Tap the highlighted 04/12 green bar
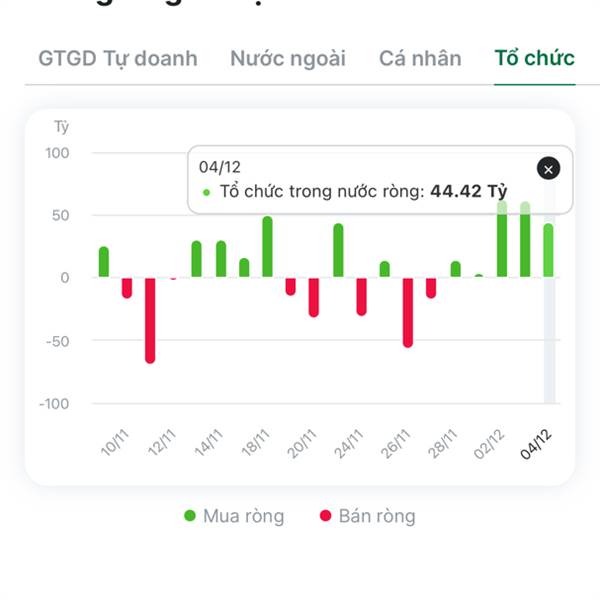The width and height of the screenshot is (600, 600). point(548,250)
